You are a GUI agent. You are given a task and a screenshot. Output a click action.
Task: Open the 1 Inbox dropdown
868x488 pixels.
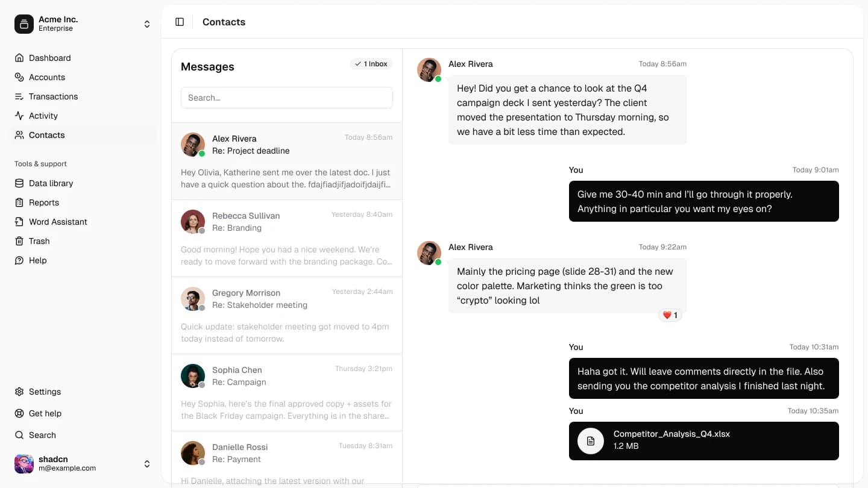pos(371,63)
